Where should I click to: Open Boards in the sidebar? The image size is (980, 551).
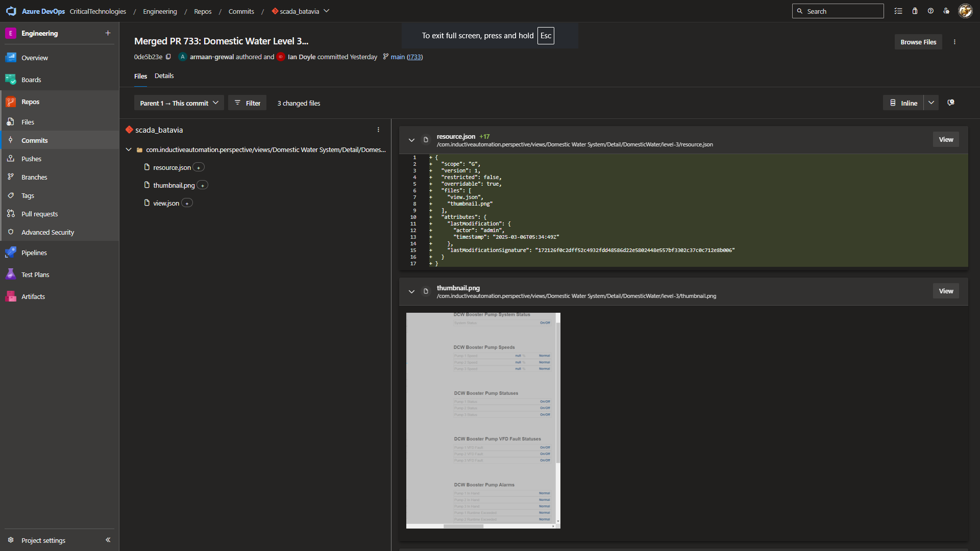tap(31, 80)
